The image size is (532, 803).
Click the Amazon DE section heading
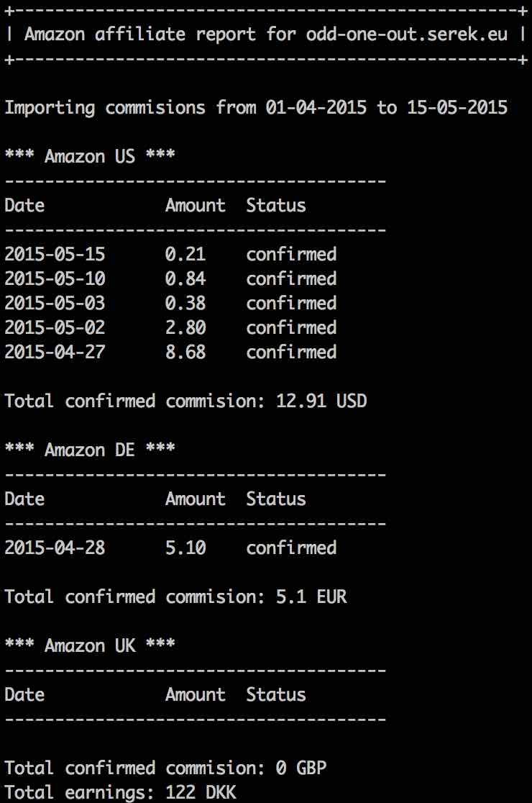[90, 450]
